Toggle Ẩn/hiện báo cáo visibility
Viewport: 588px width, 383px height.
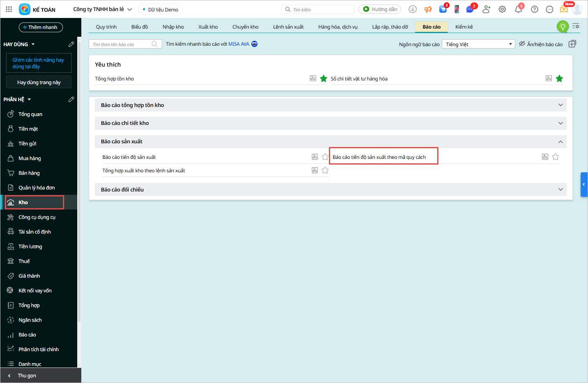pyautogui.click(x=541, y=44)
